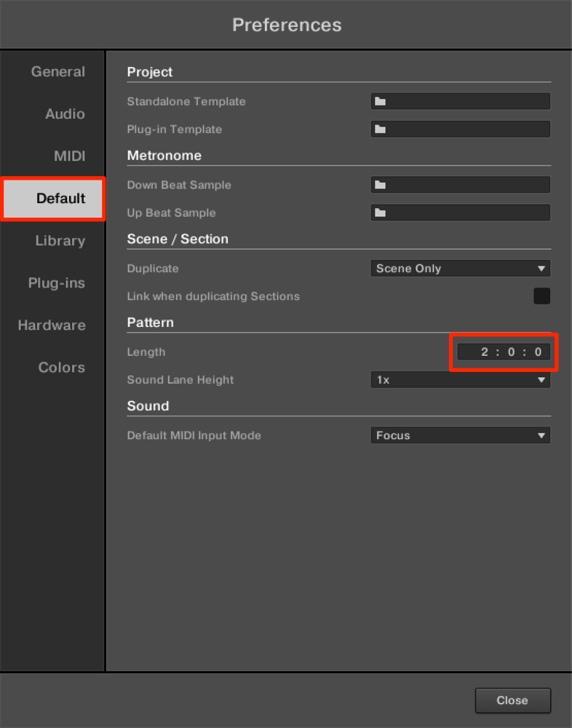Switch to the General preferences tab
Image resolution: width=572 pixels, height=728 pixels.
(58, 71)
